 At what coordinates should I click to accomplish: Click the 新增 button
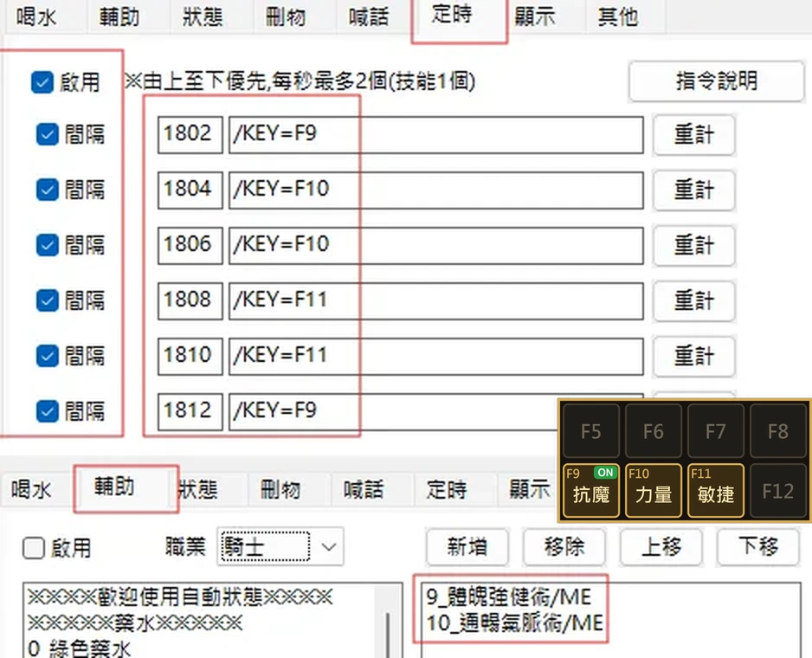(x=467, y=547)
